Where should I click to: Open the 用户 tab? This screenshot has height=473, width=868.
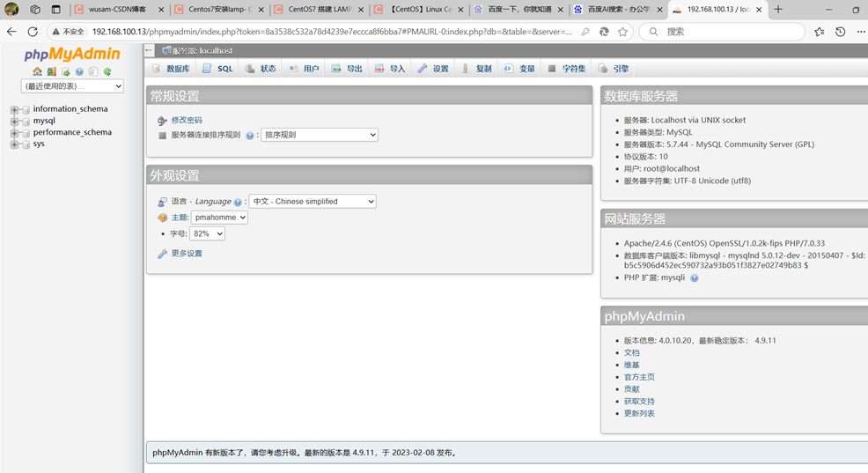tap(304, 69)
